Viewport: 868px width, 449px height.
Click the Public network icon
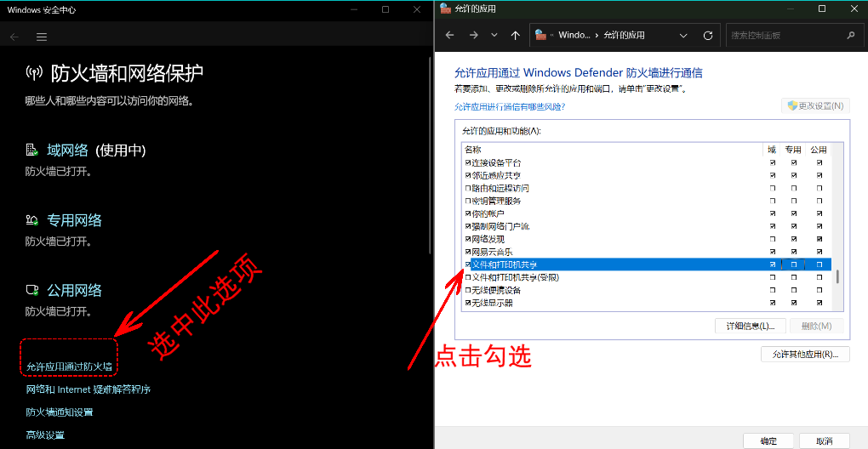[x=32, y=290]
